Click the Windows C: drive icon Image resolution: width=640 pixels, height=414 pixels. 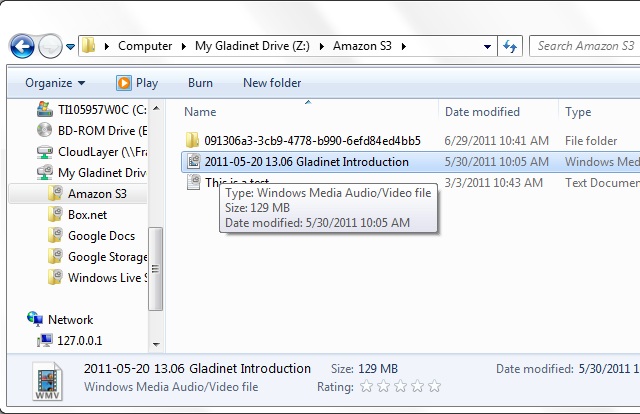coord(44,109)
